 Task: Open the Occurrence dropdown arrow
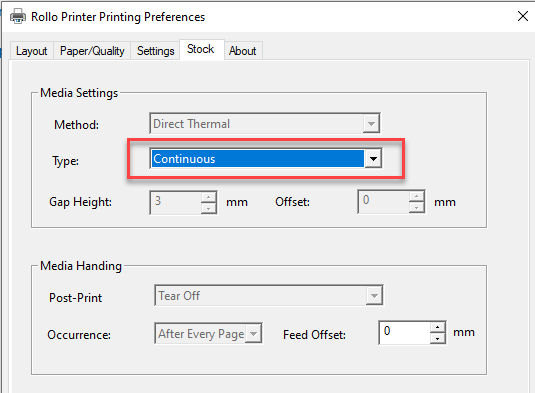(x=254, y=333)
